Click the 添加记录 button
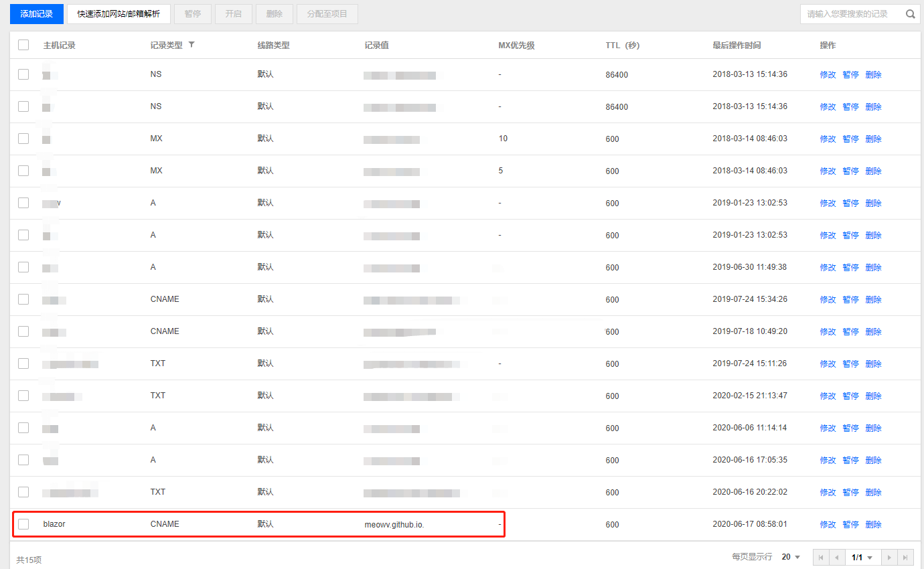This screenshot has height=569, width=924. (37, 14)
